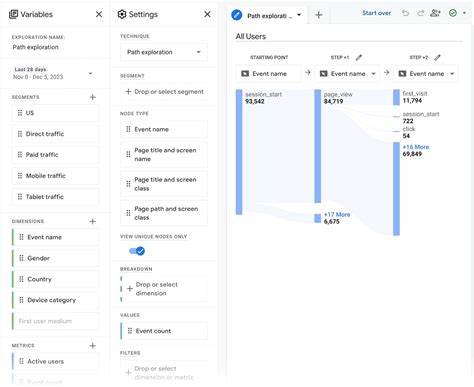Click the session_start node bar
474x387 pixels.
coord(239,152)
